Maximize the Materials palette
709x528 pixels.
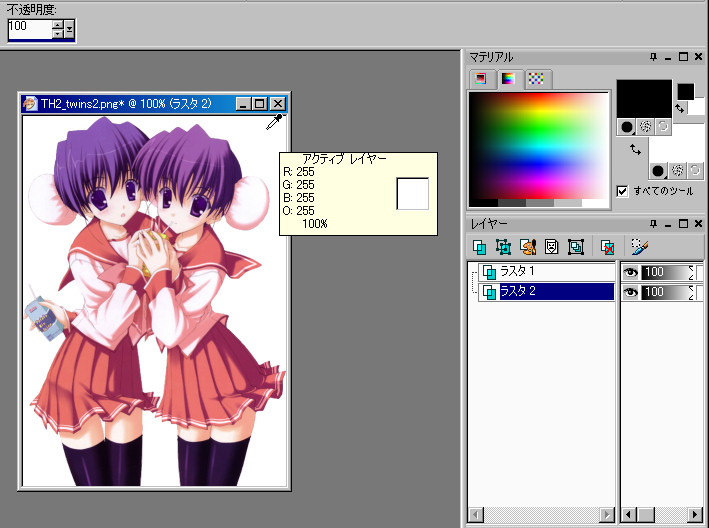(x=683, y=57)
